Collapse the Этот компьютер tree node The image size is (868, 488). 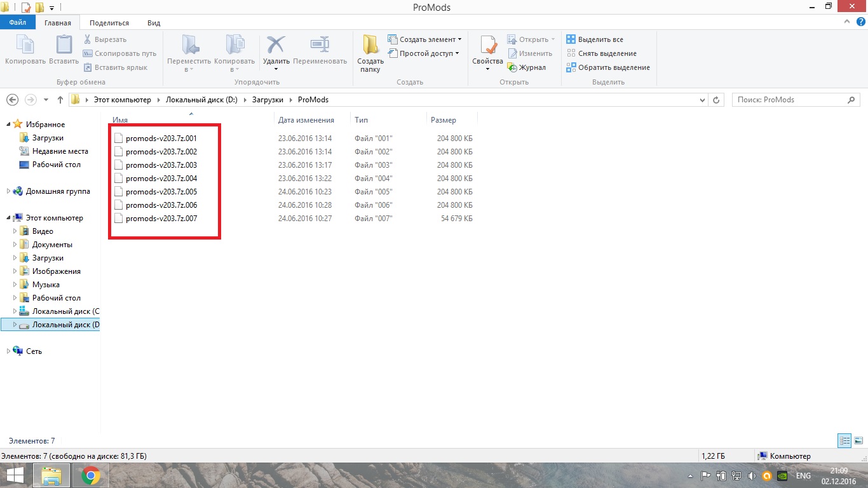point(8,218)
